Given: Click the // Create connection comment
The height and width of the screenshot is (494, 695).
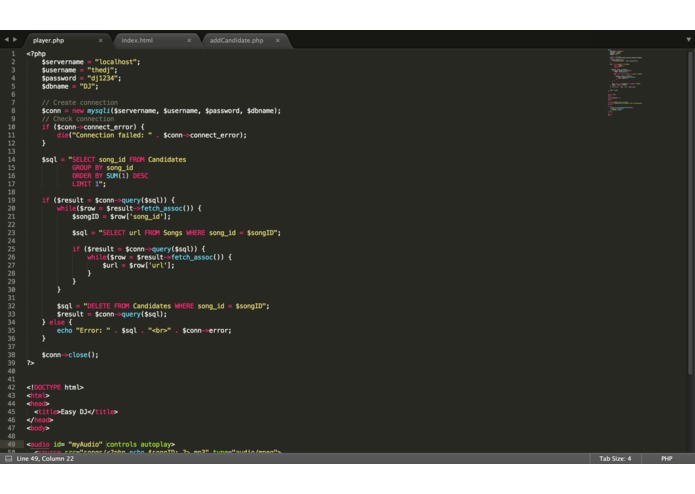Looking at the screenshot, I should click(80, 103).
